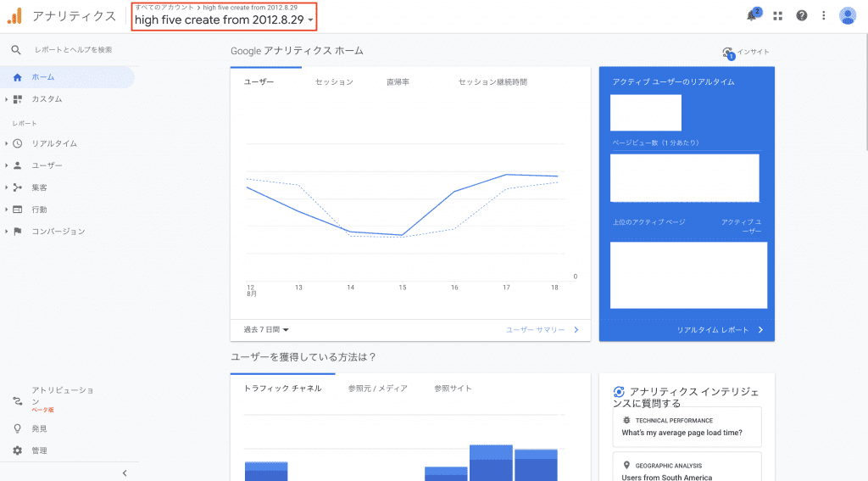Open the notifications bell icon
The width and height of the screenshot is (868, 481).
click(751, 15)
